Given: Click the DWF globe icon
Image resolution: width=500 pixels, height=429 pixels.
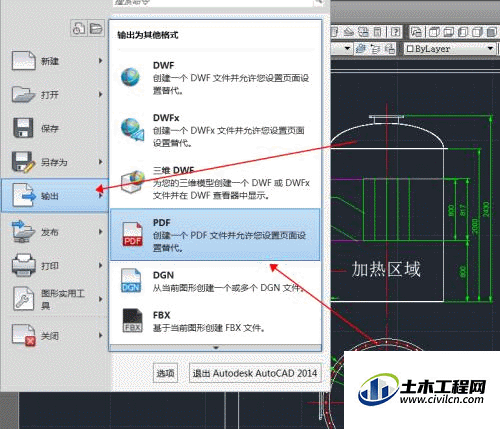Looking at the screenshot, I should click(130, 77).
